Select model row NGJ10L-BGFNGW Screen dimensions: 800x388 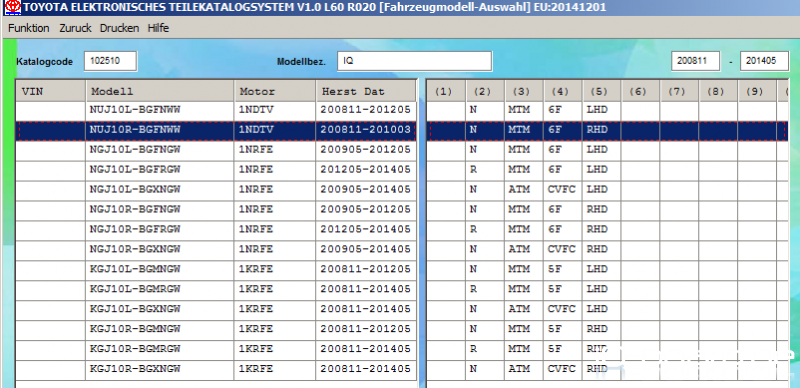[x=216, y=150]
